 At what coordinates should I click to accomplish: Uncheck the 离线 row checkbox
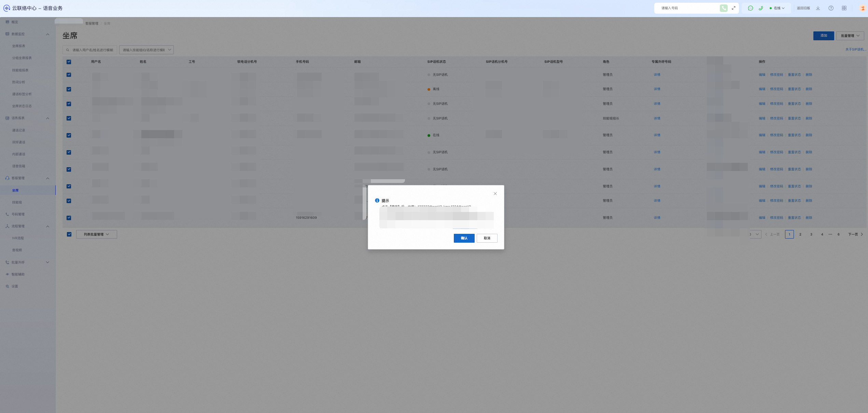[69, 89]
